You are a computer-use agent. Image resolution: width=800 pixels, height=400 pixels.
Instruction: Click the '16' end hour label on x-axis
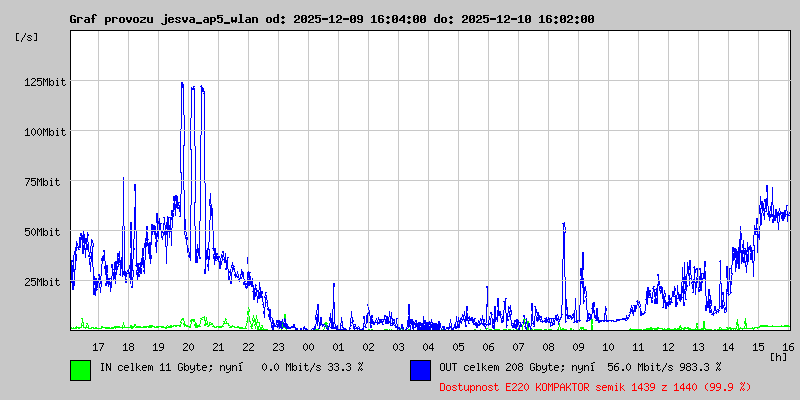click(788, 347)
